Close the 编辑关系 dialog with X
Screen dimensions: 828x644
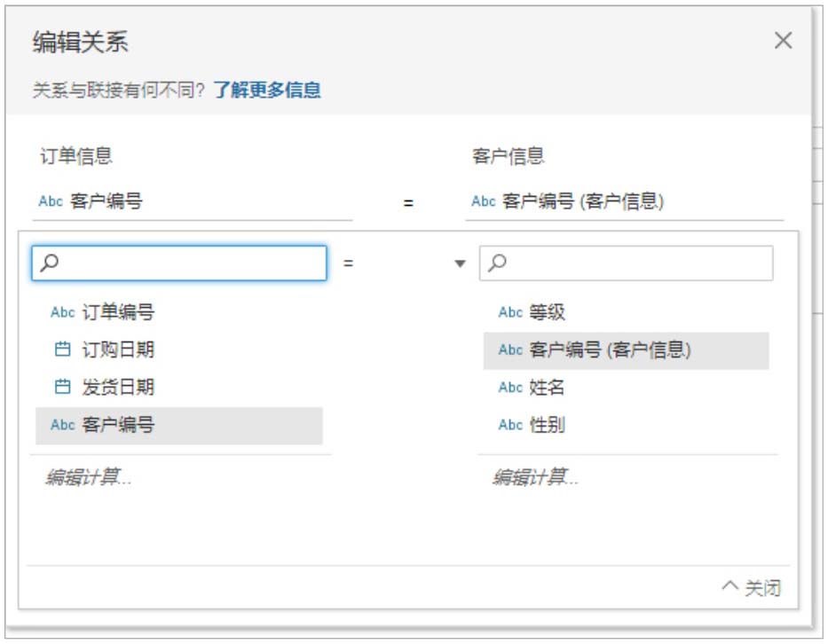click(x=783, y=41)
